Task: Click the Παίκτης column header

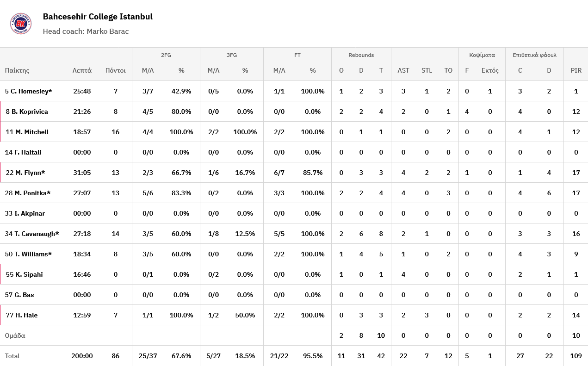Action: pos(17,71)
